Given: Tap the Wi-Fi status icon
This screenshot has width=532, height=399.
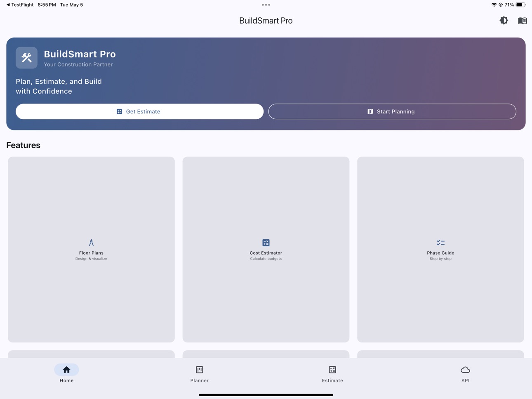Looking at the screenshot, I should [494, 5].
